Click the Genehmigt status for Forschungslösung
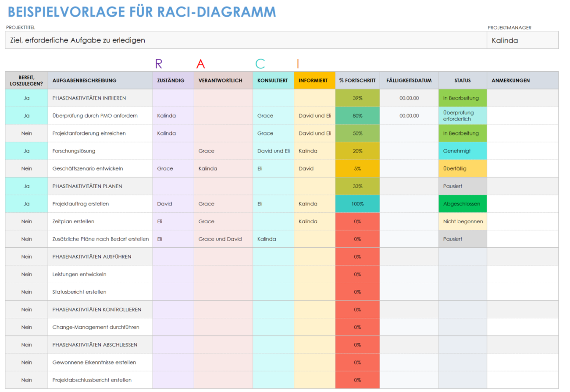570x392 pixels. click(462, 150)
